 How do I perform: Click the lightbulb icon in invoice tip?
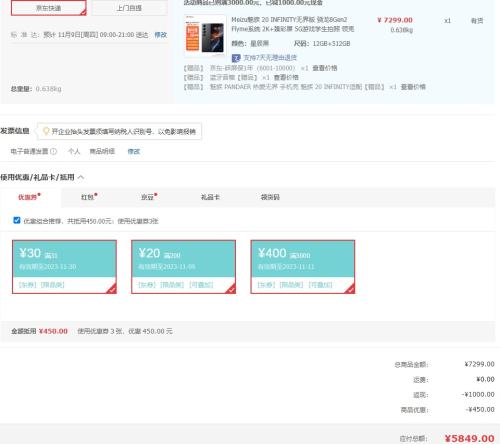coord(46,131)
